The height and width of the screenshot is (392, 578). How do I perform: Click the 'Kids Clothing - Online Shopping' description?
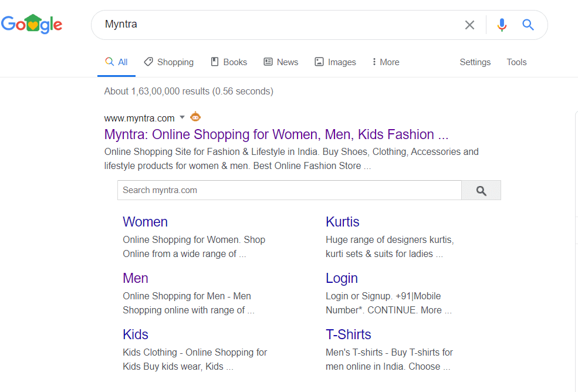[x=195, y=360]
